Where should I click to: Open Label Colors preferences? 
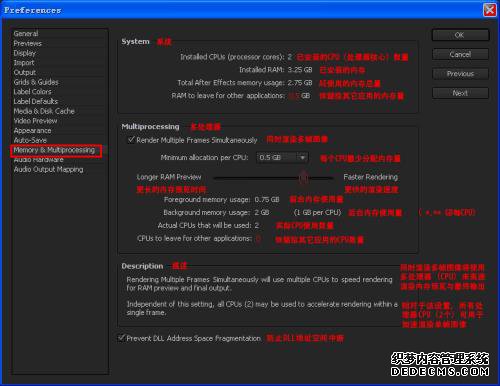click(x=32, y=92)
